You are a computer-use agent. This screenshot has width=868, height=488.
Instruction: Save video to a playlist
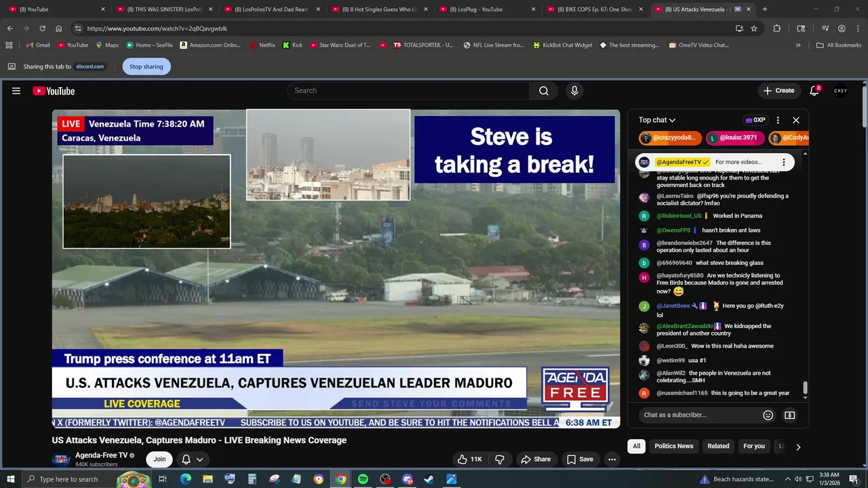tap(580, 459)
